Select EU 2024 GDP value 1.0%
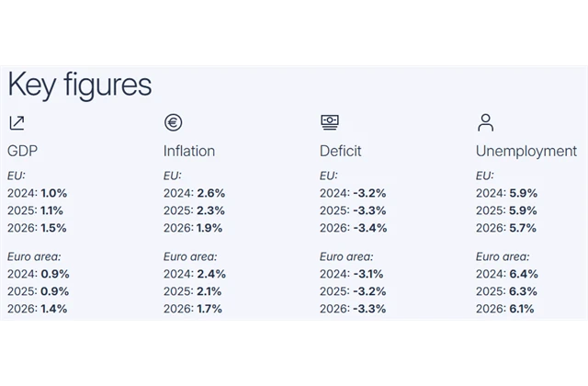This screenshot has width=588, height=386. 54,193
